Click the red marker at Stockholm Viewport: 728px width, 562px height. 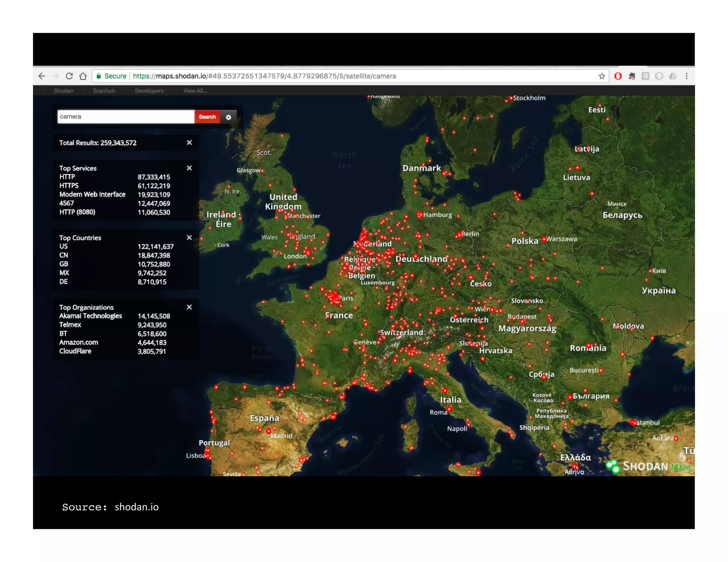(x=511, y=98)
